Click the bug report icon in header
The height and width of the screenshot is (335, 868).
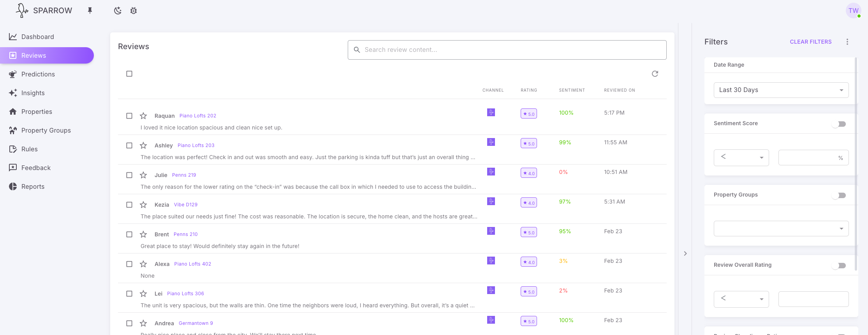pos(134,11)
